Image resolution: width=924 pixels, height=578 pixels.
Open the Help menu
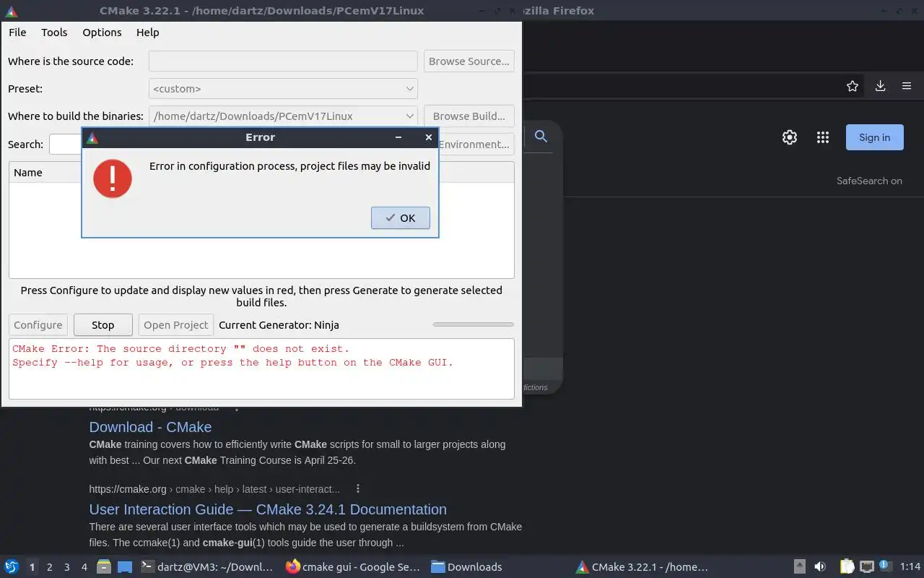click(147, 33)
